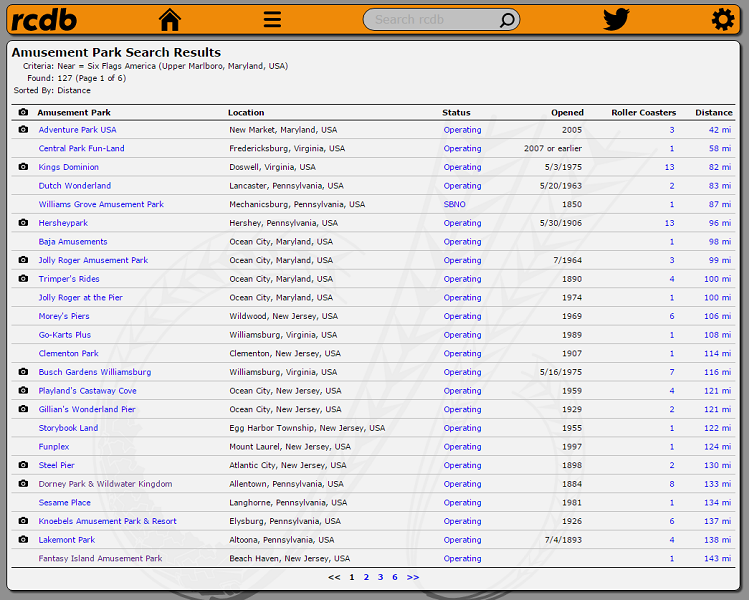749x600 pixels.
Task: Select 'Sorted By: Distance' text
Action: [52, 90]
